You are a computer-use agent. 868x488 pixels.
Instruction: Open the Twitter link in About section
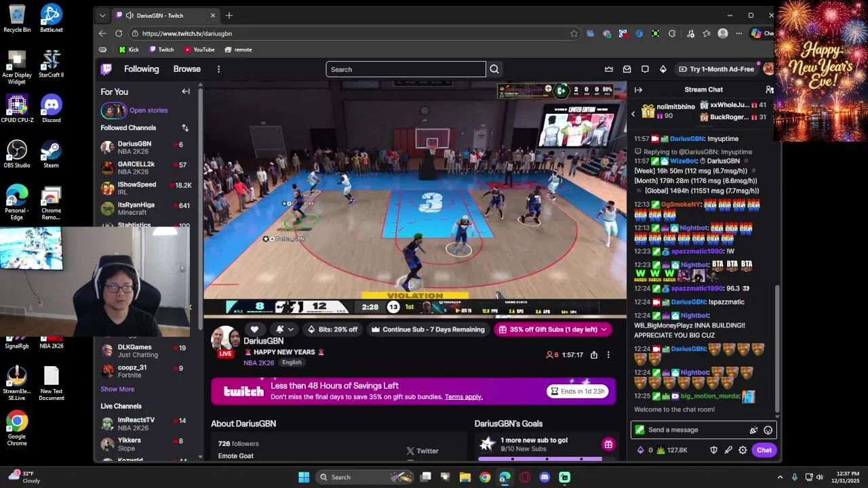click(x=422, y=451)
